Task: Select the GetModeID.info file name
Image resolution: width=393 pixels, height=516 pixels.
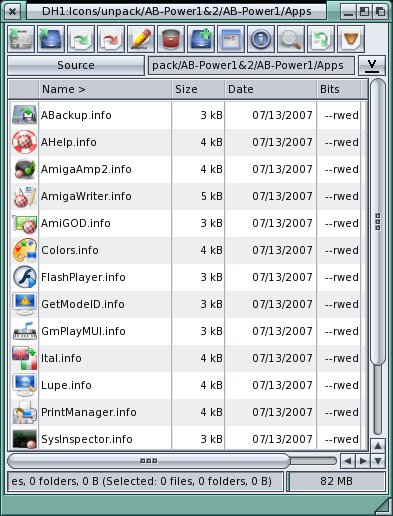Action: pyautogui.click(x=83, y=304)
